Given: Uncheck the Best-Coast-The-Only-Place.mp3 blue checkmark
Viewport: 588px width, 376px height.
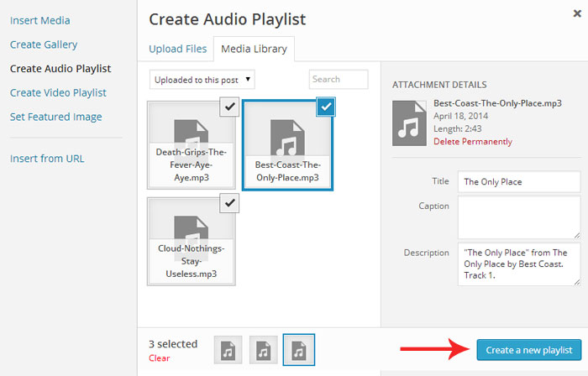Looking at the screenshot, I should click(x=326, y=107).
